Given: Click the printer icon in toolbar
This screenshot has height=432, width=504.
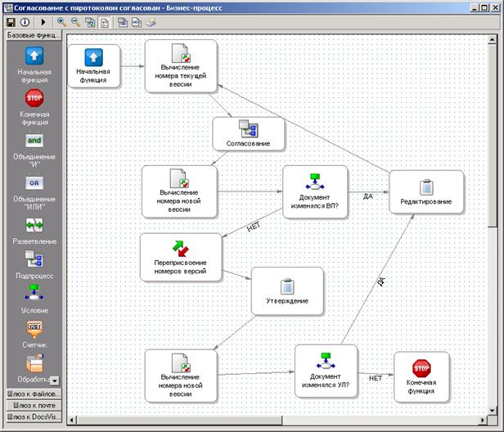Looking at the screenshot, I should point(151,22).
